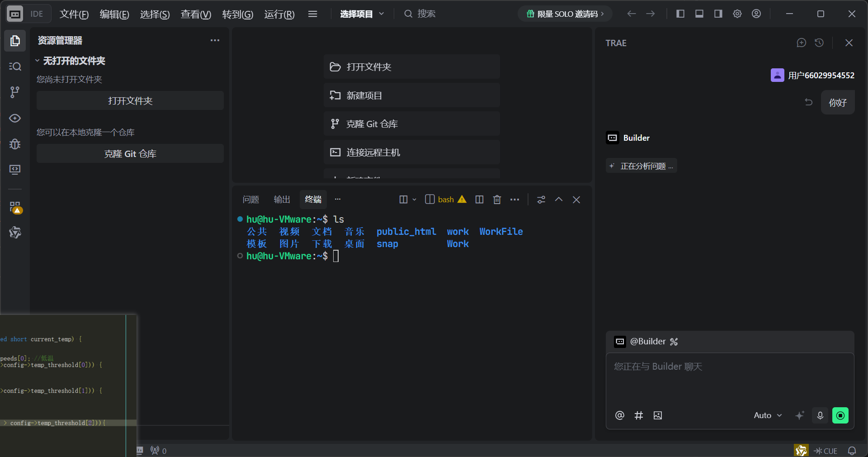Click the trash icon to kill terminal
This screenshot has height=457, width=868.
(x=497, y=200)
